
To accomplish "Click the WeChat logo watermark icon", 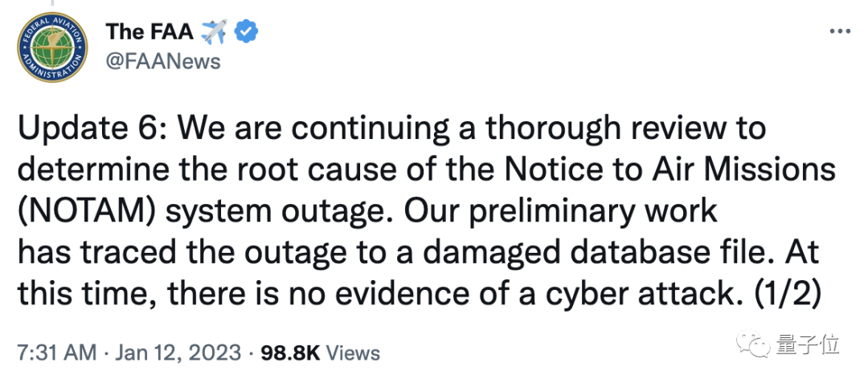I will pos(755,344).
